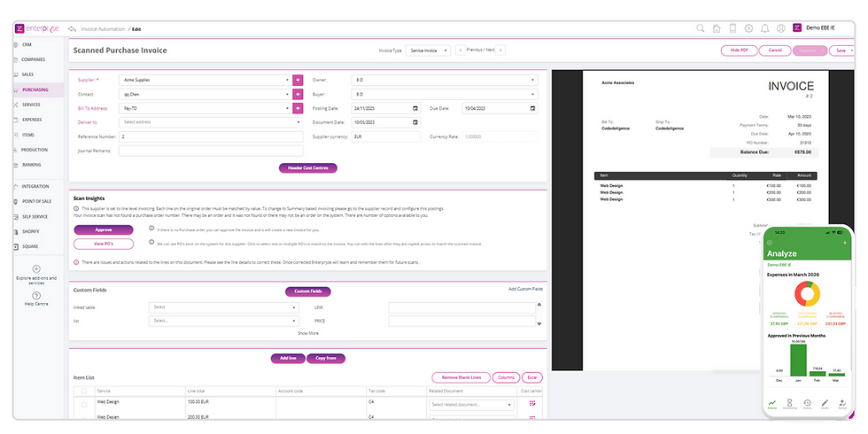Image resolution: width=868 pixels, height=434 pixels.
Task: Open the Supplier dropdown Acme Supplies
Action: click(205, 80)
